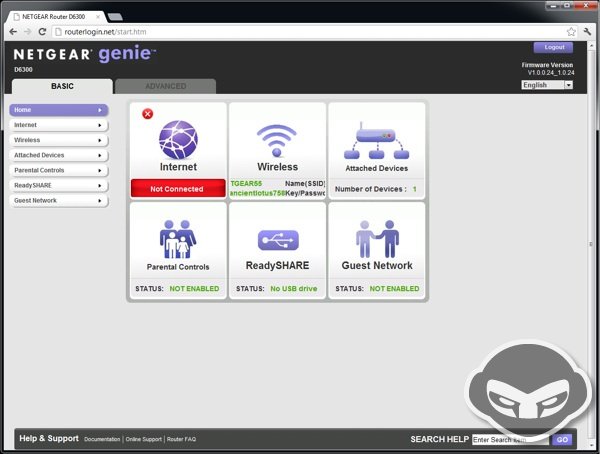Reload page with the refresh icon
This screenshot has width=600, height=454.
point(42,32)
